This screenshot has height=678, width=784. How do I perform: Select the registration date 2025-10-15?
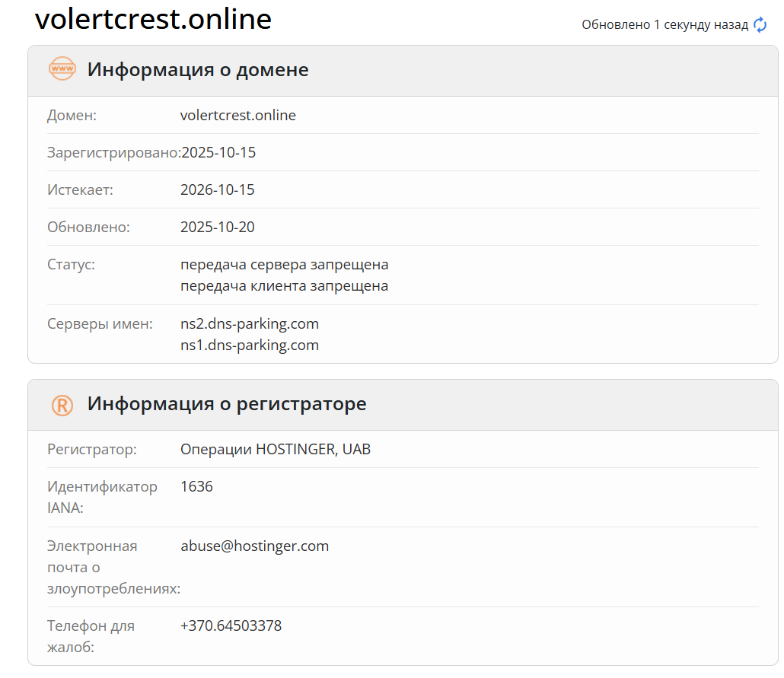coord(218,152)
